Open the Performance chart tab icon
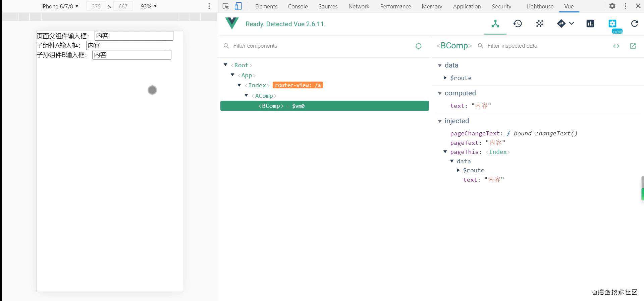 click(x=590, y=24)
